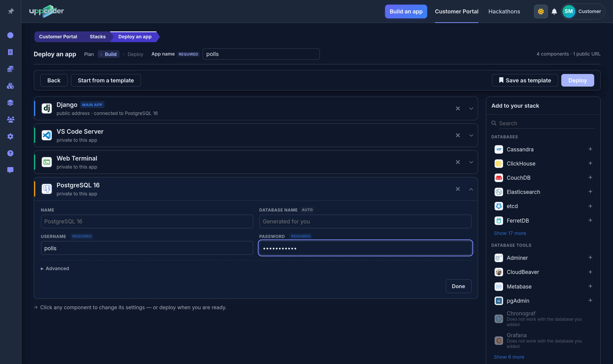Screen dimensions: 613x364
Task: Click the Done button
Action: (x=458, y=286)
